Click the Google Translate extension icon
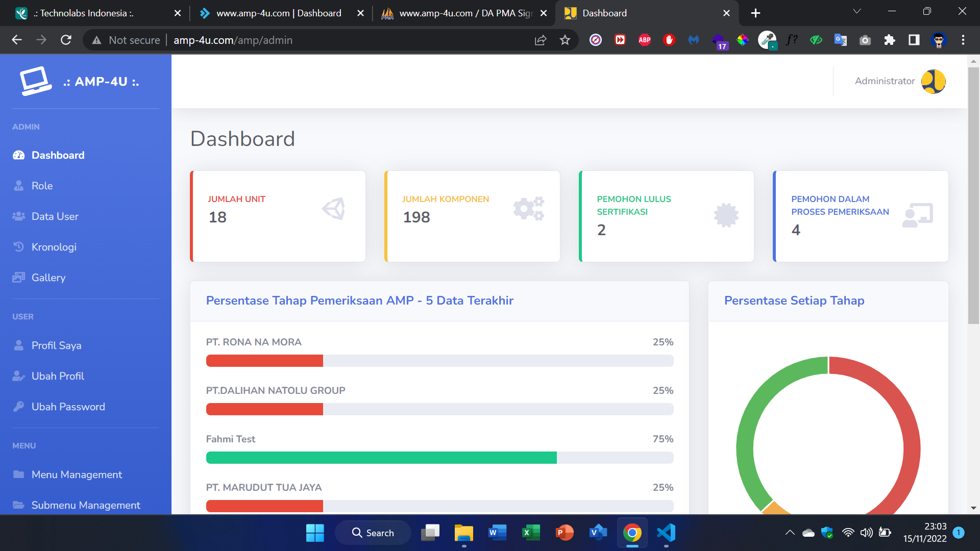This screenshot has width=980, height=551. (x=840, y=40)
